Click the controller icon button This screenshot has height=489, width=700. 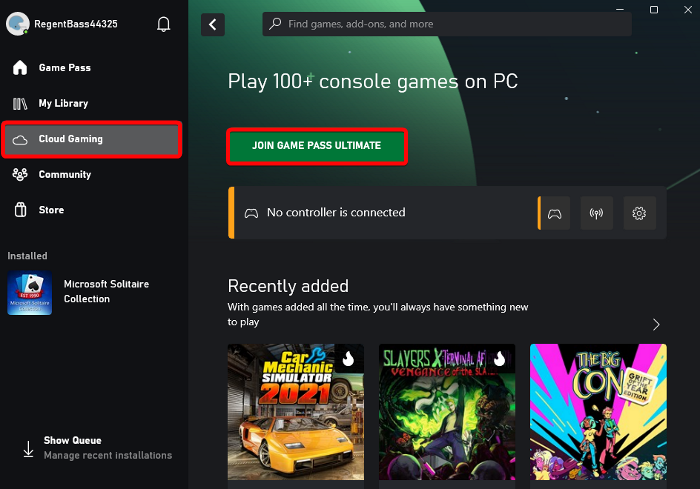tap(554, 212)
